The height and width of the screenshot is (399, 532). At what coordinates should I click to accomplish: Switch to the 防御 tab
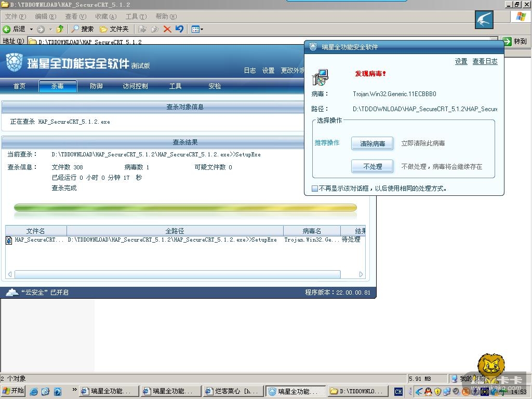(x=96, y=86)
